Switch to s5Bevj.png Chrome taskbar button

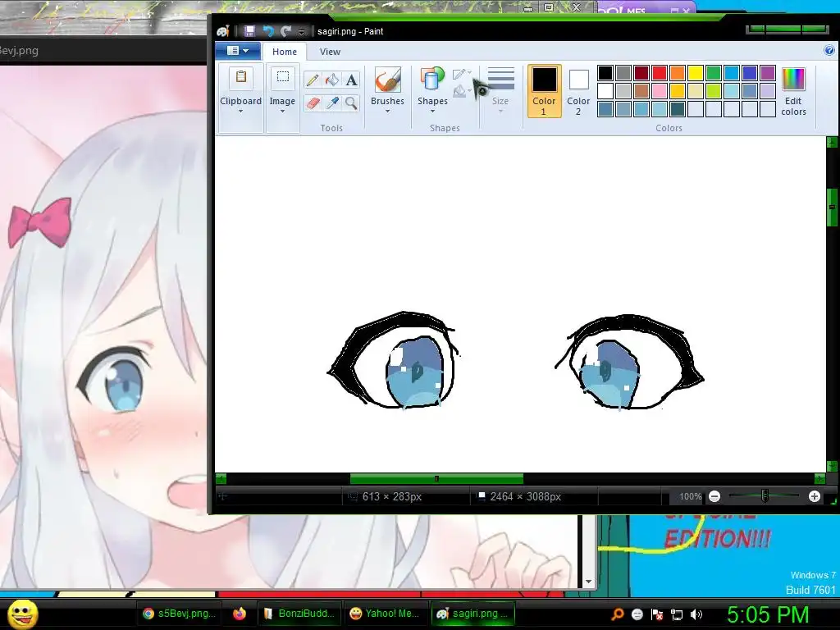(x=179, y=614)
